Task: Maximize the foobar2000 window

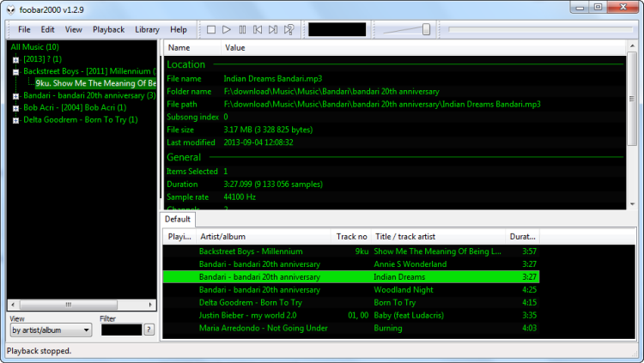Action: [598, 7]
